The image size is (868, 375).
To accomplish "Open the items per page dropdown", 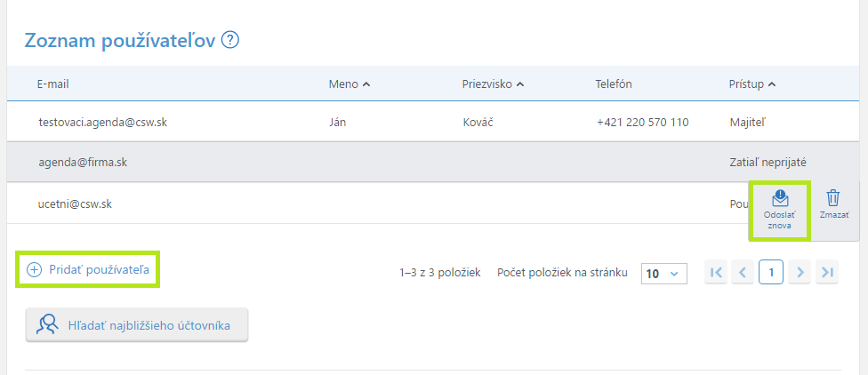I will click(x=664, y=274).
